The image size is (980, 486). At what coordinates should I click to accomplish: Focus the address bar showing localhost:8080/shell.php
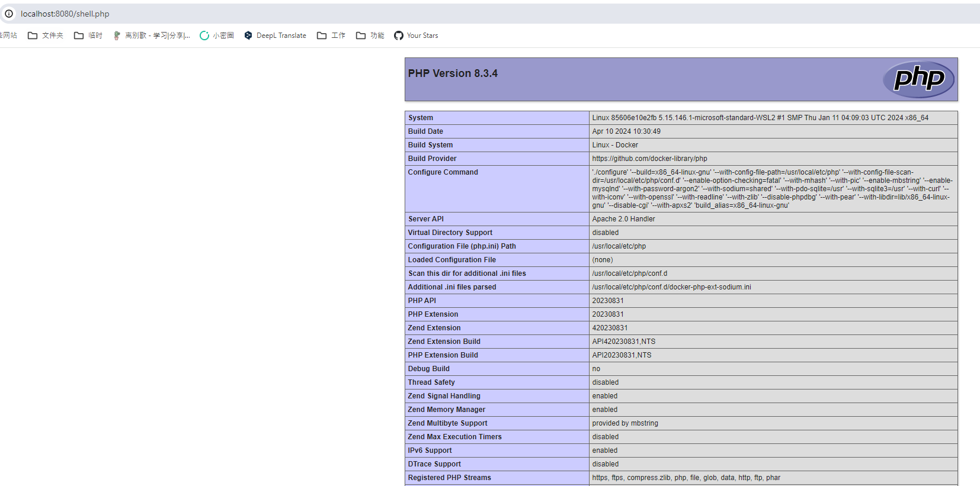(237, 14)
